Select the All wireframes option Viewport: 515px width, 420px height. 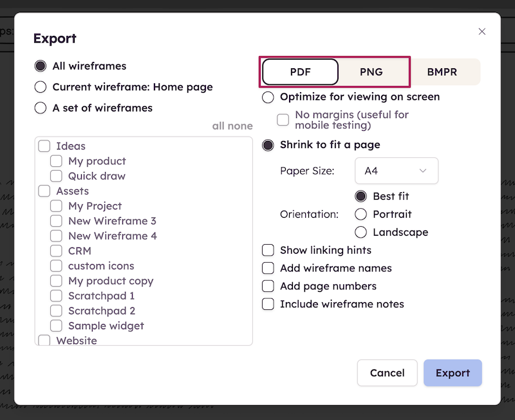coord(41,66)
